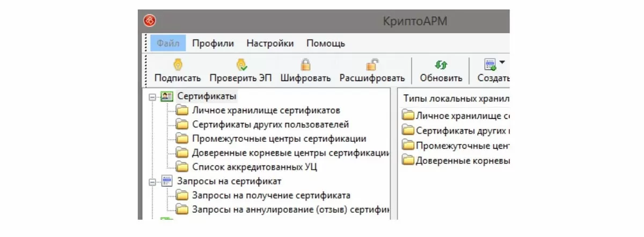
Task: Click the Обновить green arrows icon
Action: [x=441, y=65]
